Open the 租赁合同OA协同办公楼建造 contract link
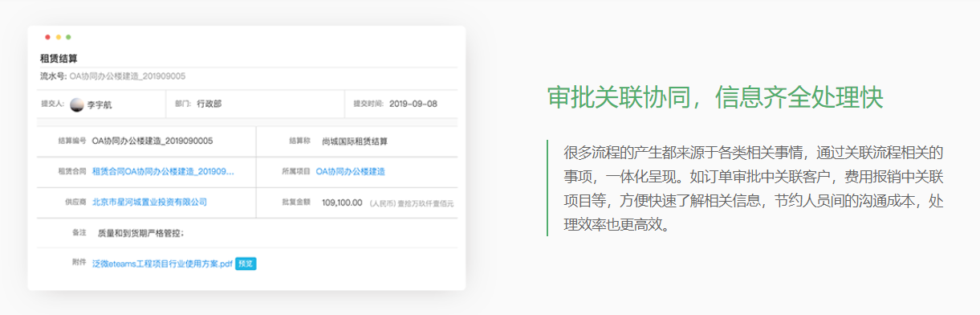This screenshot has width=980, height=315. click(164, 172)
